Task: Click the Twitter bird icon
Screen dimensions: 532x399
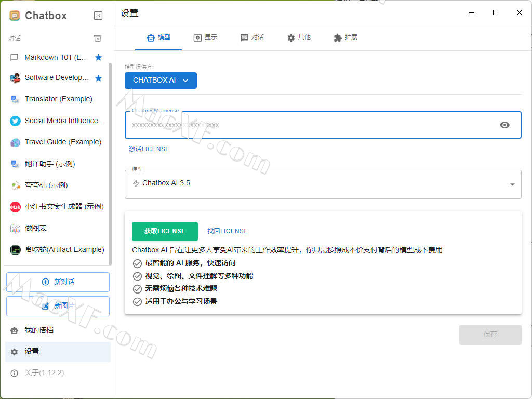Action: click(x=15, y=121)
